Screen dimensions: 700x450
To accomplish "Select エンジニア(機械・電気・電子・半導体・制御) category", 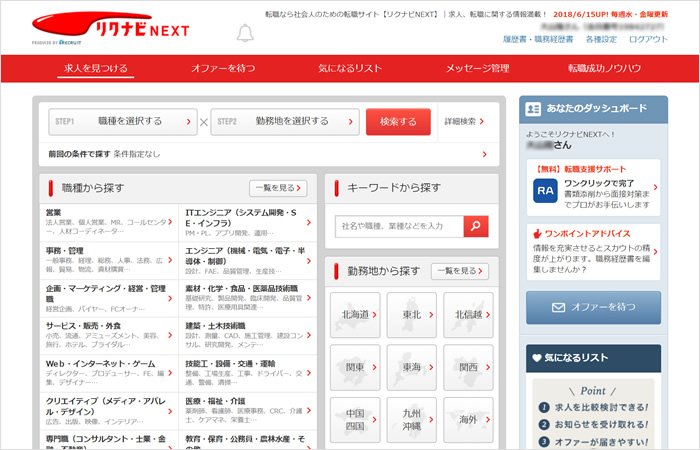I will point(248,260).
